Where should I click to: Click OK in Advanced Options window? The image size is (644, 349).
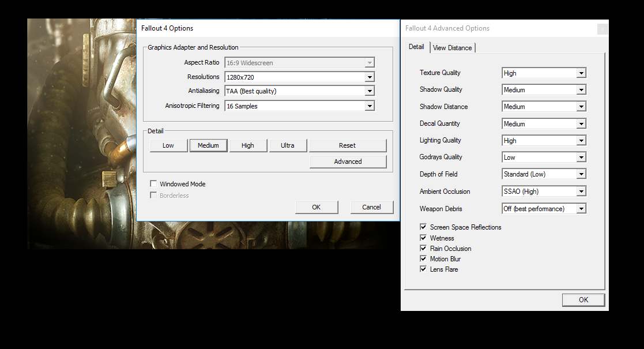(x=583, y=300)
